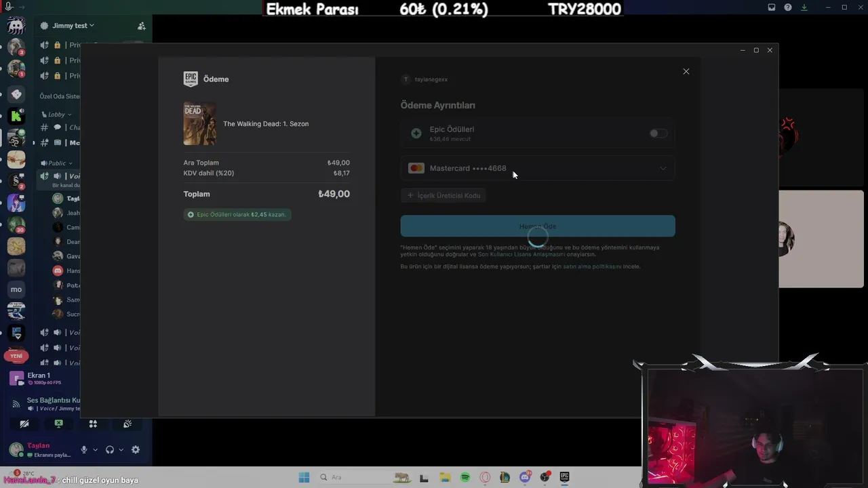Click the Discord help question mark icon
This screenshot has width=868, height=488.
pyautogui.click(x=788, y=7)
